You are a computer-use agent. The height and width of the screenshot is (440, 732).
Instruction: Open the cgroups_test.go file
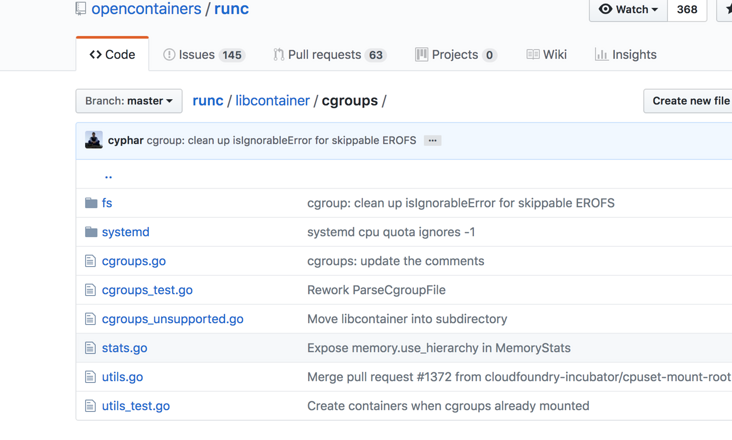[147, 290]
